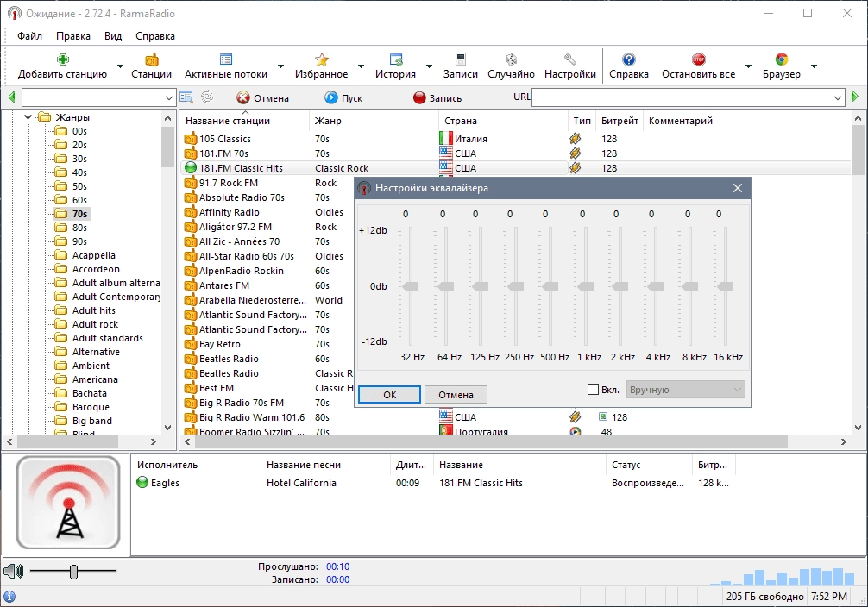The height and width of the screenshot is (607, 868).
Task: Click the Random dice icon
Action: pos(512,59)
